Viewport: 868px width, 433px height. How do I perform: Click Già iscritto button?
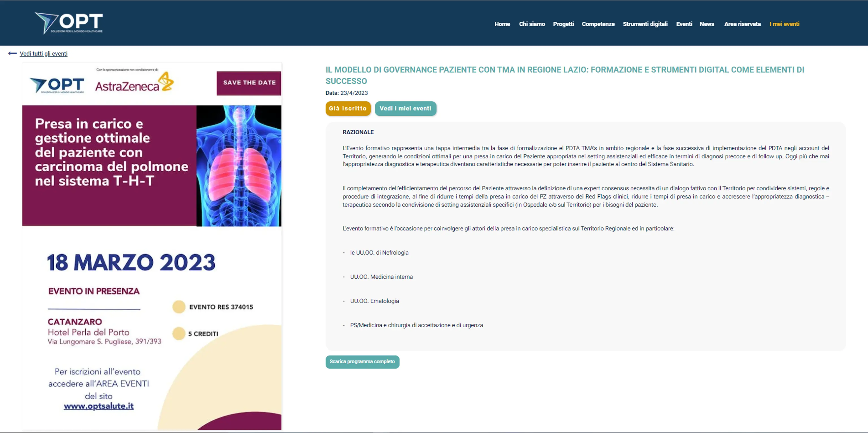pos(348,108)
